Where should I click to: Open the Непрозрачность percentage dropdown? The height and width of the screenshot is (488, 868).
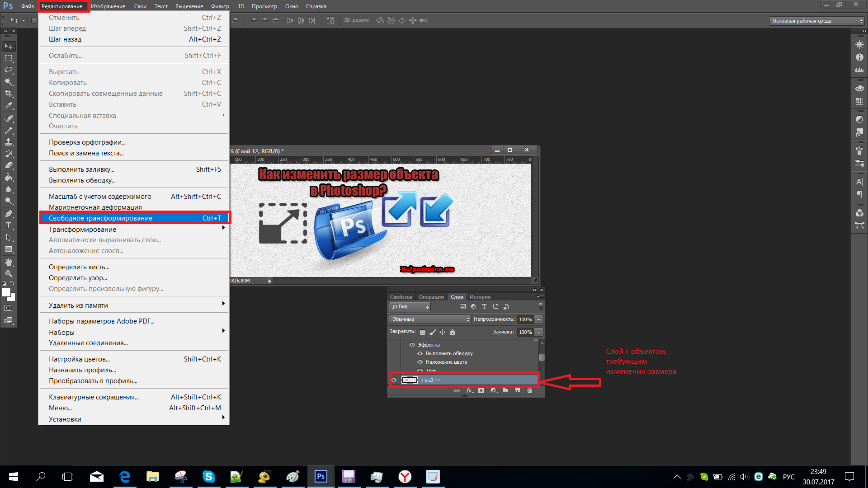coord(538,319)
